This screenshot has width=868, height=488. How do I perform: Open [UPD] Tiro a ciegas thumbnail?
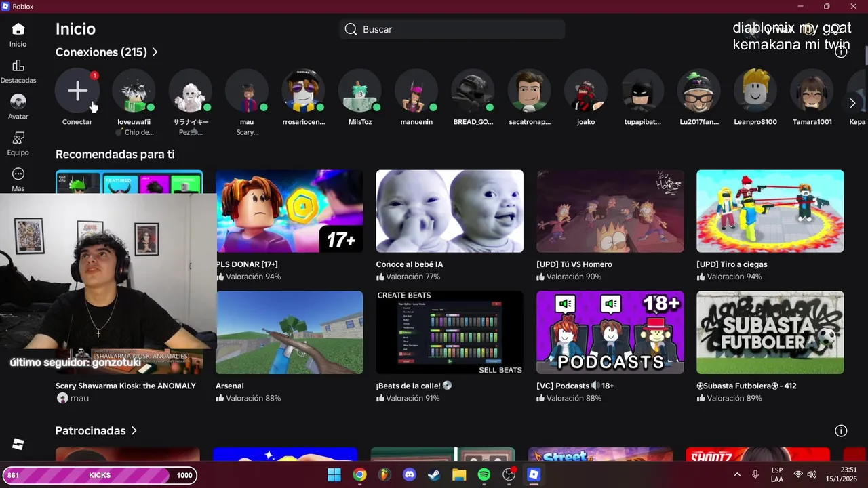tap(770, 211)
